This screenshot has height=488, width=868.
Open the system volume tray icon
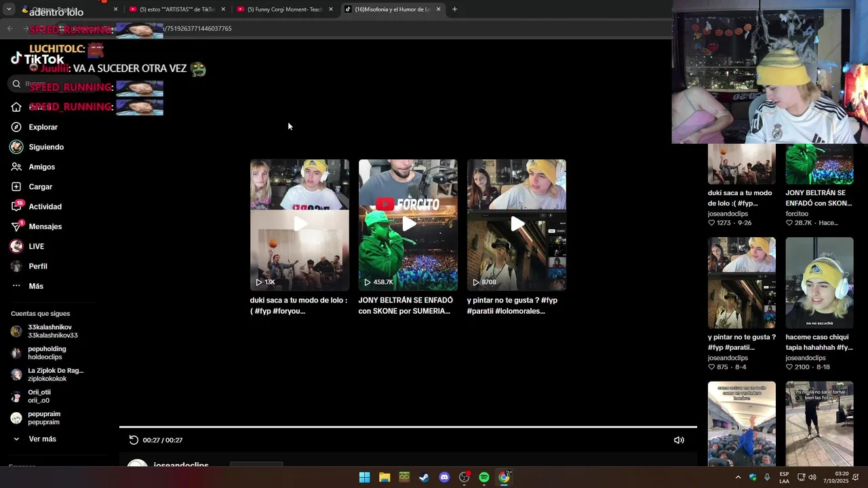(x=812, y=477)
